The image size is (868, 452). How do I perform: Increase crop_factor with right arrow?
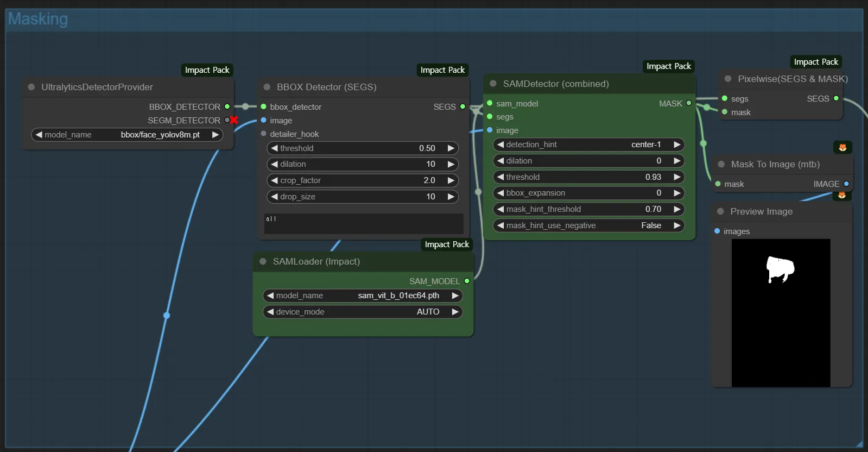451,180
